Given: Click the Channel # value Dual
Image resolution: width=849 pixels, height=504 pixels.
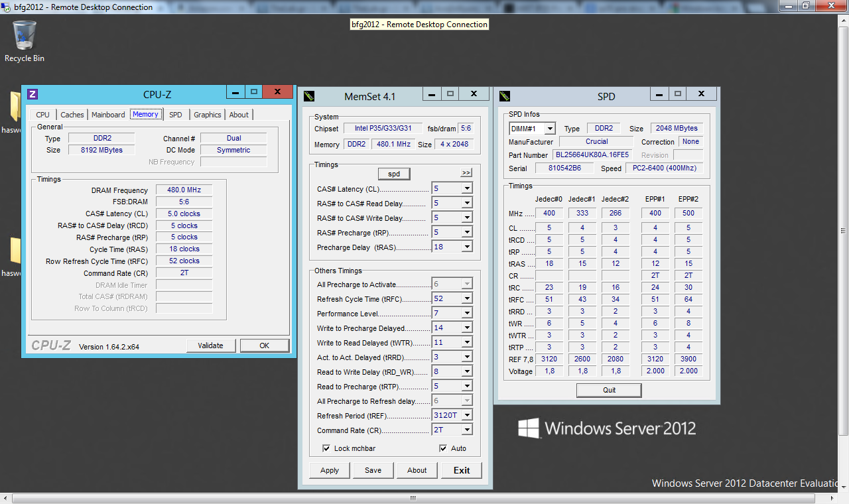Looking at the screenshot, I should [233, 138].
